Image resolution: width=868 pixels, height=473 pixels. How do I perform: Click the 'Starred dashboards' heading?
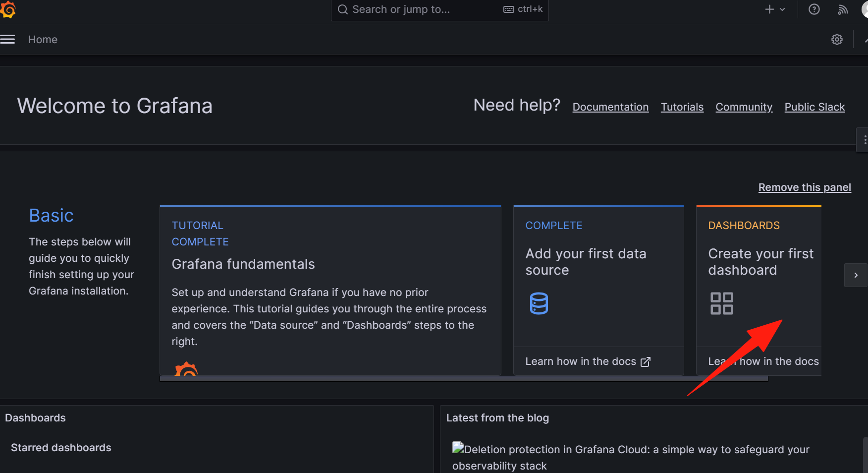61,448
